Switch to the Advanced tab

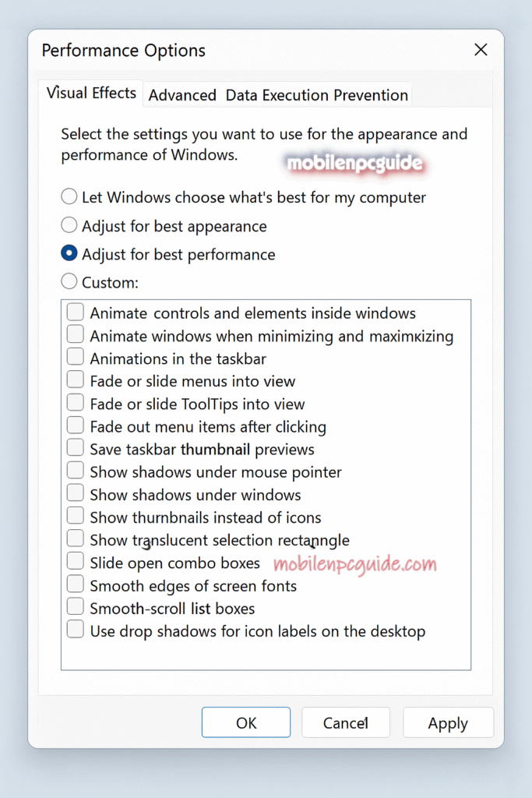pos(181,94)
